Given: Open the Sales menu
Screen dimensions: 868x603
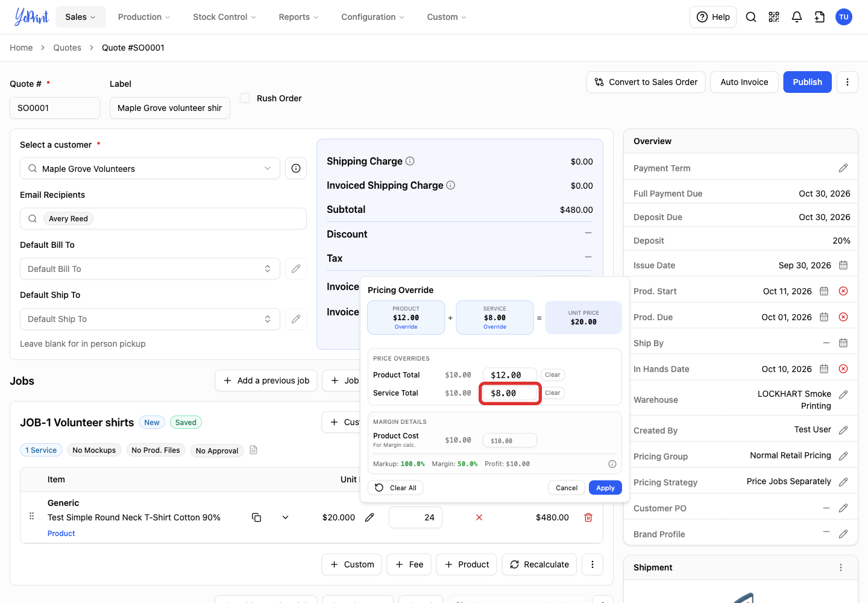Looking at the screenshot, I should click(81, 17).
